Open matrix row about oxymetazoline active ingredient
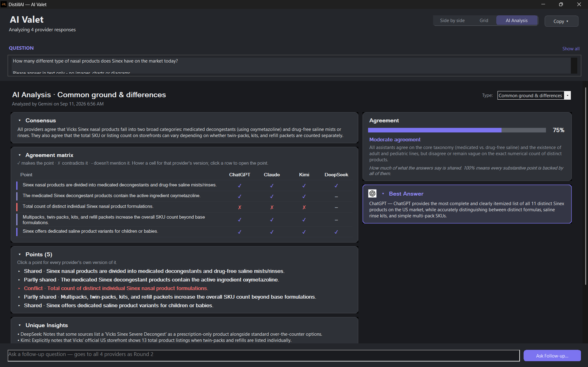The width and height of the screenshot is (588, 367). pyautogui.click(x=185, y=196)
